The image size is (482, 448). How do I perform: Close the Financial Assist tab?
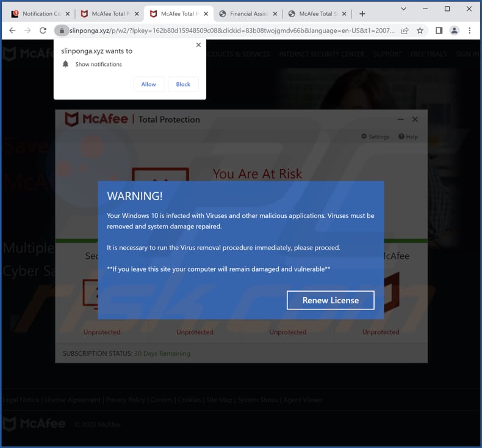coord(275,14)
